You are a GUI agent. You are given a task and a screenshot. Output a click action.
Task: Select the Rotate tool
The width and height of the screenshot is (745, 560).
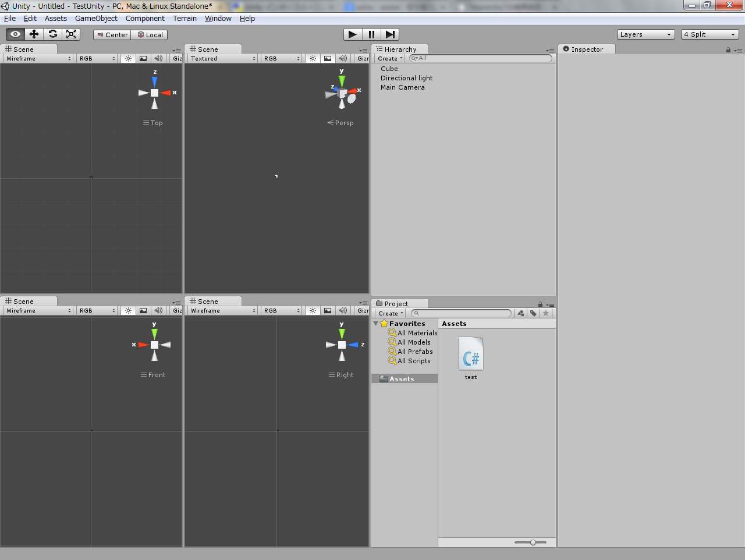pos(52,34)
